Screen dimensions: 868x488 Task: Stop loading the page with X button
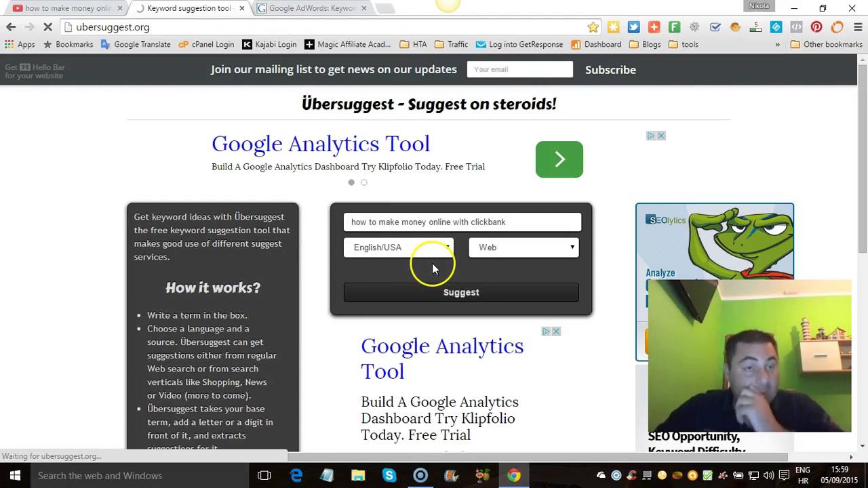tap(46, 27)
